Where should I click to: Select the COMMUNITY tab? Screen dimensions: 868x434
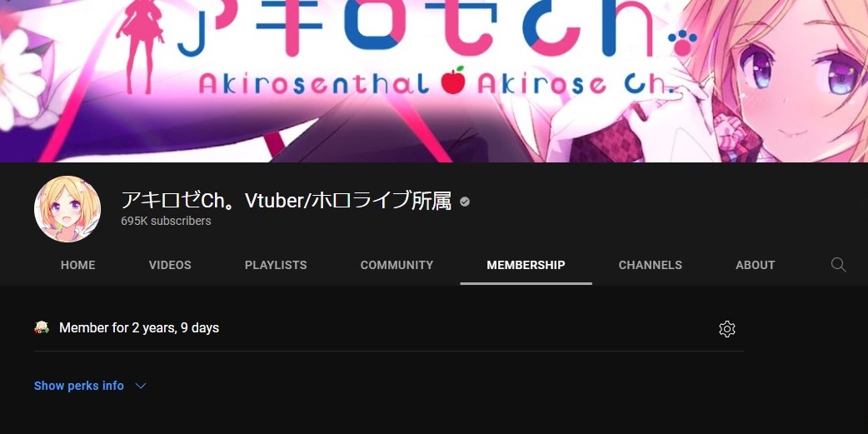tap(397, 265)
